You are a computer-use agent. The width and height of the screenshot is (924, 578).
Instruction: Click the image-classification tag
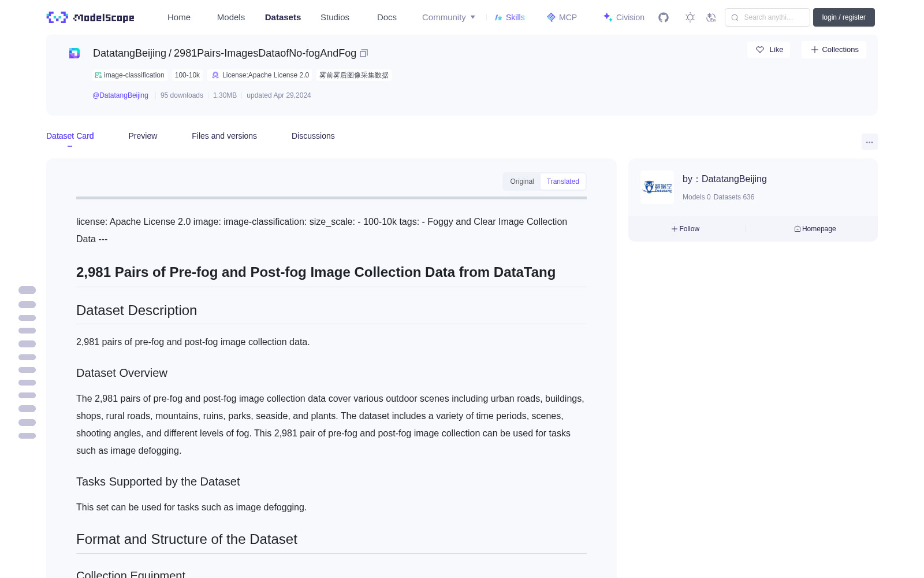tap(130, 75)
